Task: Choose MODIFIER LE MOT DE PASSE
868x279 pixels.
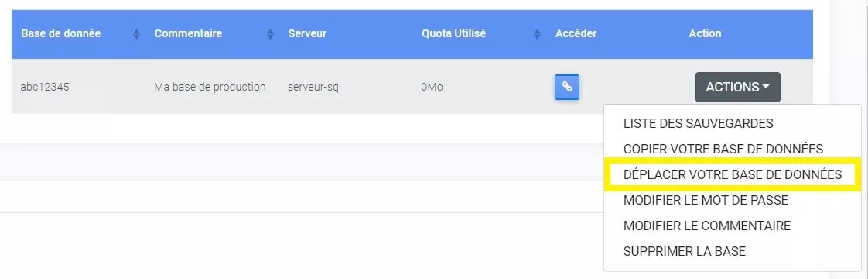Action: point(706,200)
